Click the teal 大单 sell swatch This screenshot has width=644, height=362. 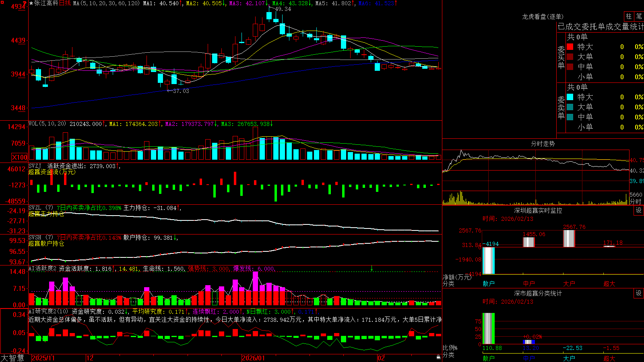pos(570,107)
